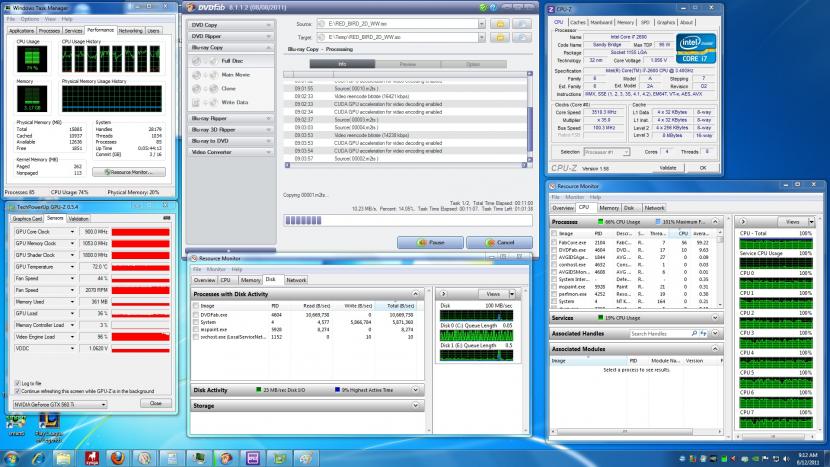Open DVDFab help via the blue question mark icon
The image size is (830, 467).
click(x=493, y=7)
